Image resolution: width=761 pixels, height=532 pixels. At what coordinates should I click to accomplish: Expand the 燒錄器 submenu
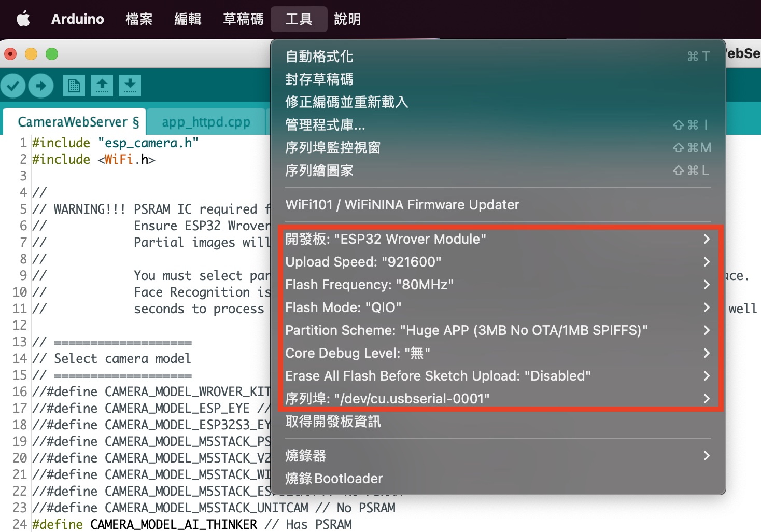tap(498, 456)
